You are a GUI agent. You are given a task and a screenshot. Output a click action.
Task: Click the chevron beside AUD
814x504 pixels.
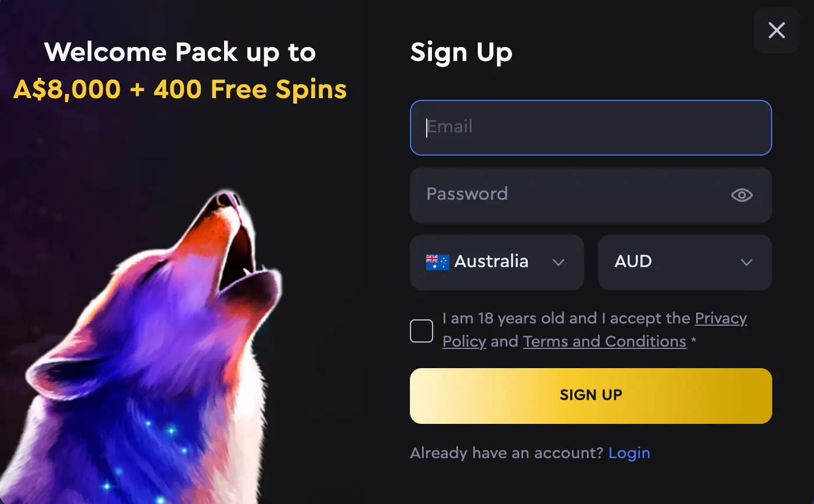coord(747,262)
